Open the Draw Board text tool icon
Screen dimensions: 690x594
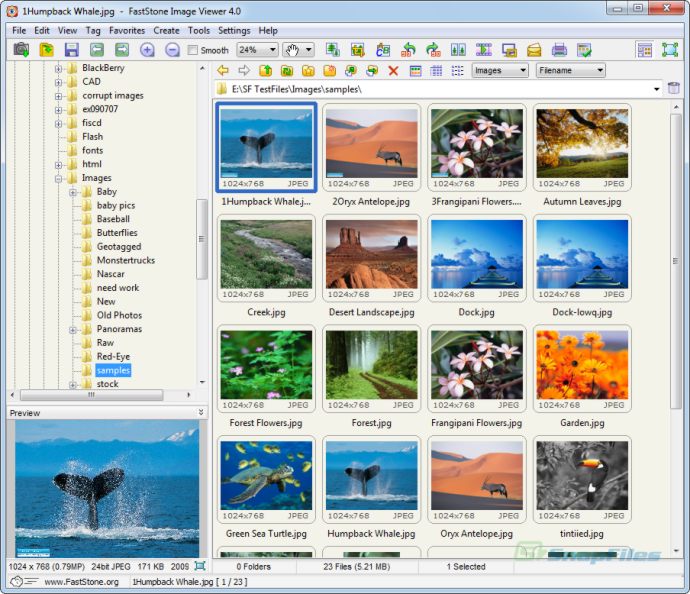click(382, 50)
